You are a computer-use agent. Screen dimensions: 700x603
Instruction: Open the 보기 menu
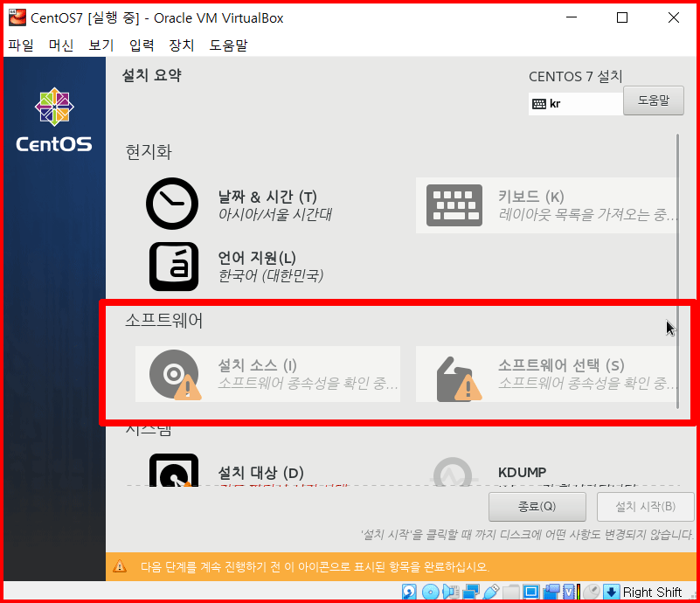coord(100,45)
